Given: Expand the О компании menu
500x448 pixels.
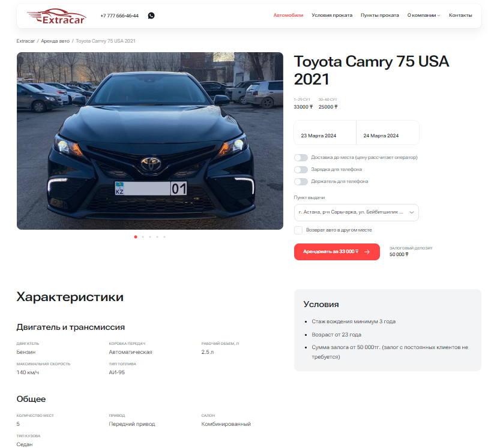Looking at the screenshot, I should click(x=424, y=16).
